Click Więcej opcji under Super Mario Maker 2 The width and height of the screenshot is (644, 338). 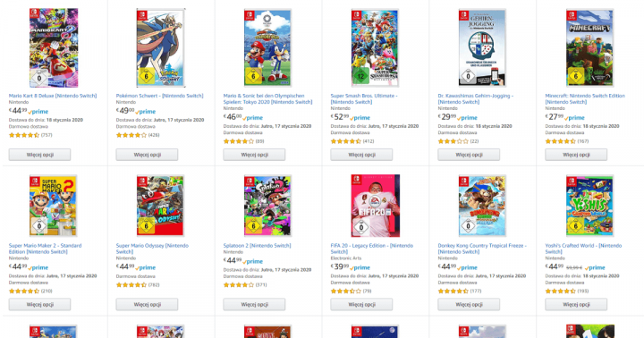[40, 304]
